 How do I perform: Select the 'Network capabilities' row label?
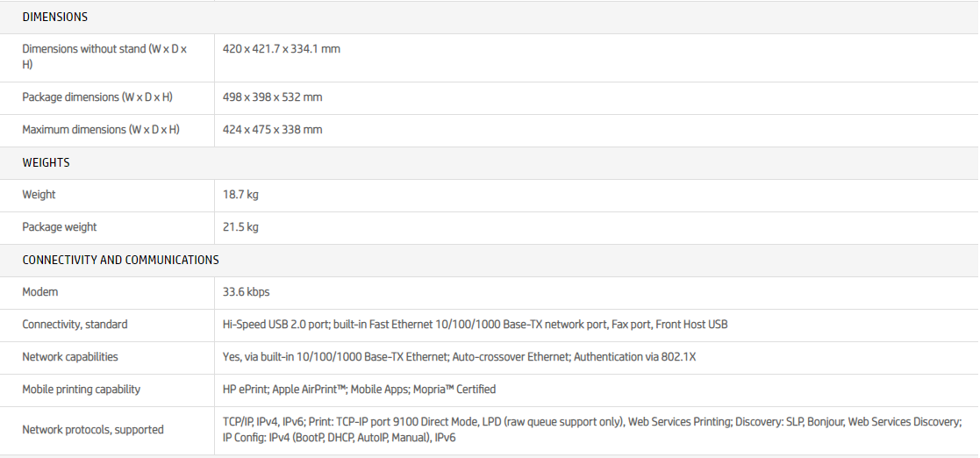[x=70, y=357]
